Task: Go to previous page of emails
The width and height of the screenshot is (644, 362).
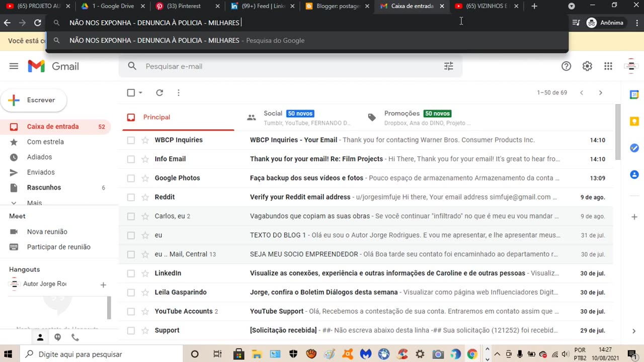Action: 582,93
